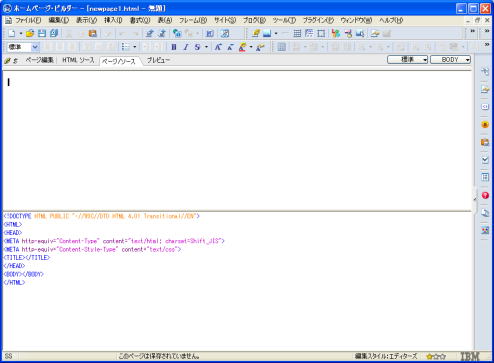Click the blue picture-with-magnifier icon
The image size is (494, 363).
pyautogui.click(x=360, y=33)
